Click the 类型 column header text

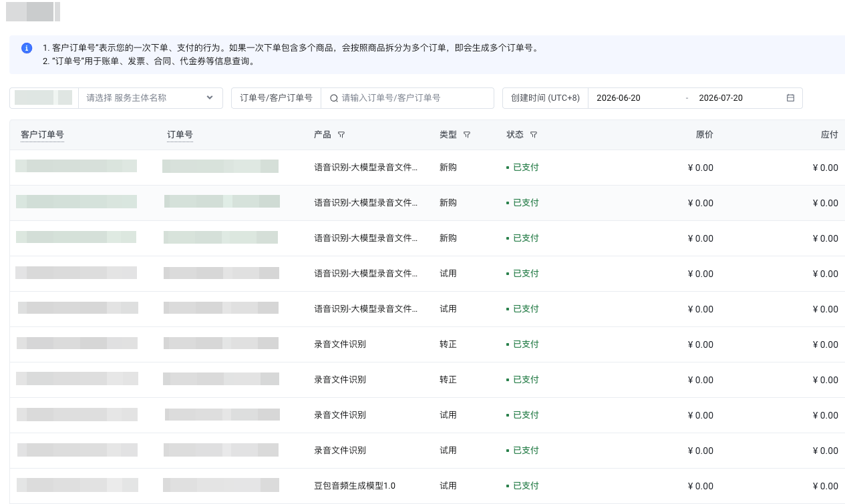448,135
